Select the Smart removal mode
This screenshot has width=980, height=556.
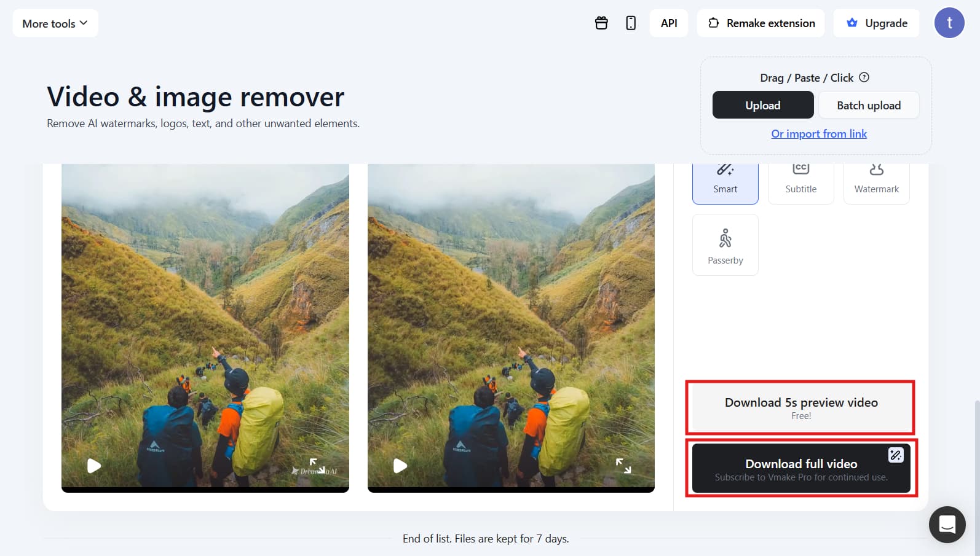coord(725,183)
